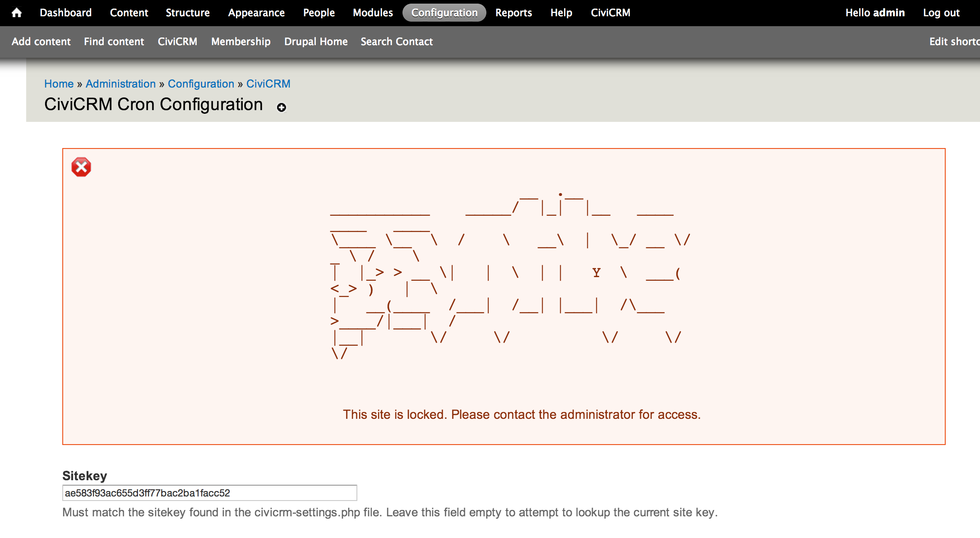Click the Sitekey field label
The width and height of the screenshot is (980, 538).
point(85,476)
